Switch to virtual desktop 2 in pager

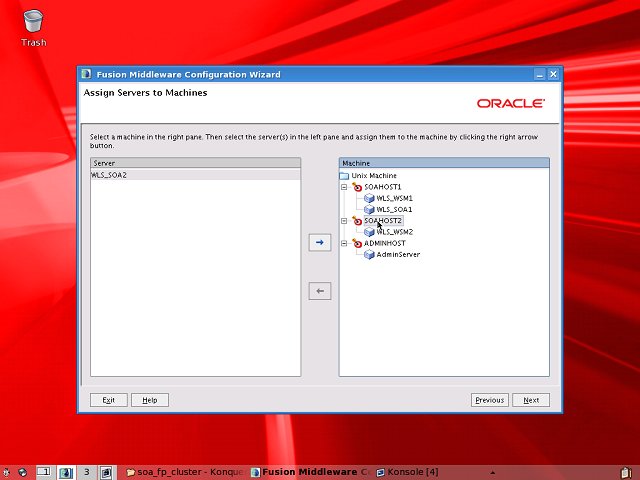[66, 472]
